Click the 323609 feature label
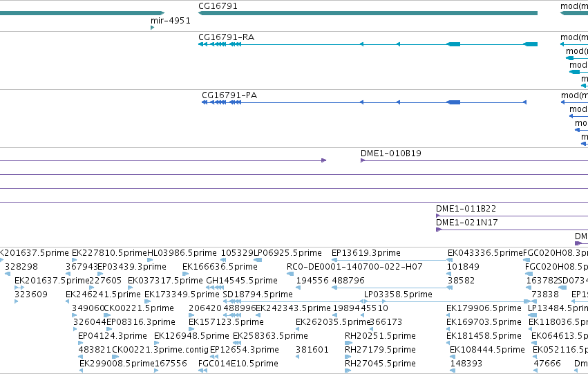 [31, 294]
